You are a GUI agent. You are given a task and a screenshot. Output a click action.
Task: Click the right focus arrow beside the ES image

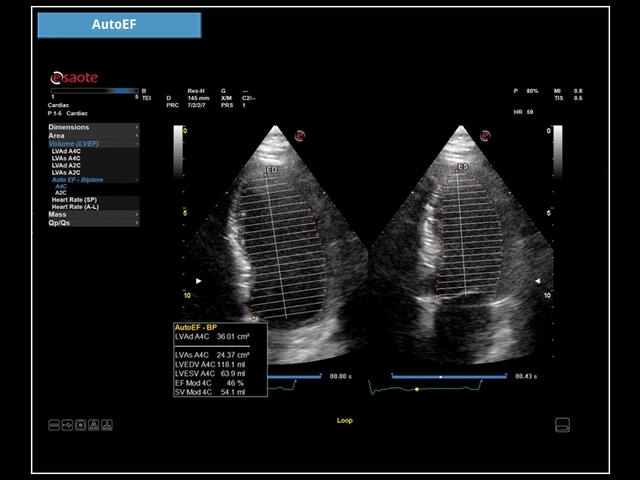pyautogui.click(x=540, y=282)
